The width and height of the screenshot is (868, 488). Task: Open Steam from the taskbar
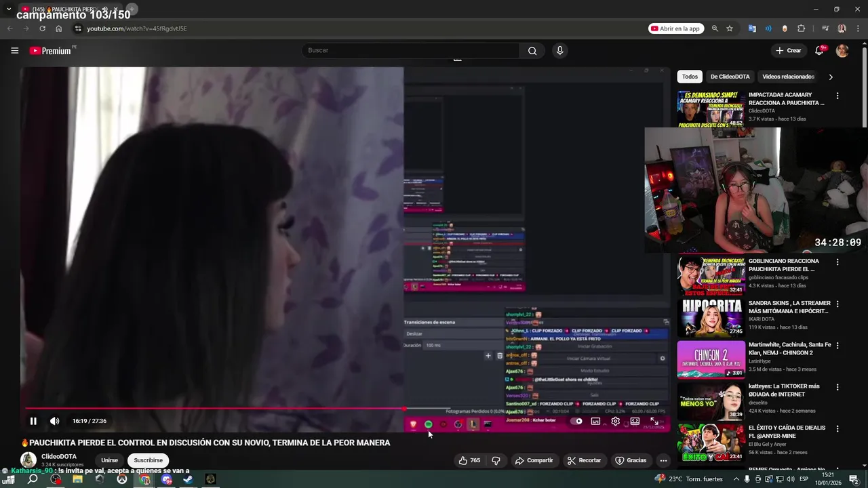tap(188, 479)
